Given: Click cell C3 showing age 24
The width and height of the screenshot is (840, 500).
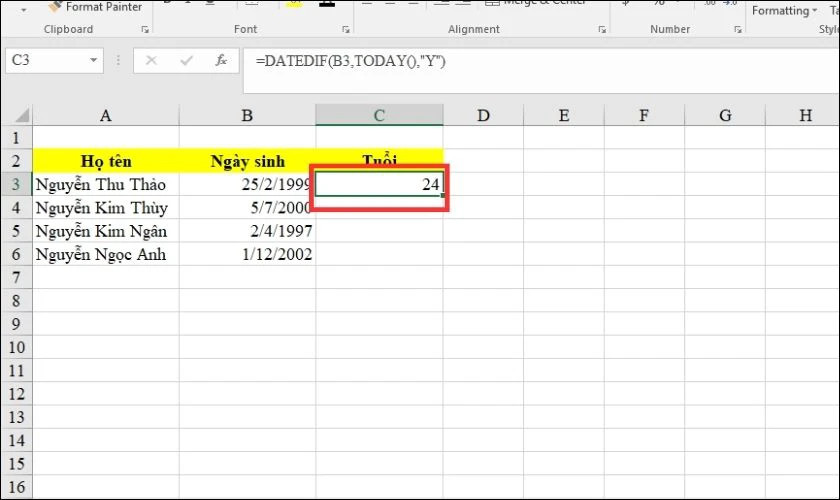Looking at the screenshot, I should 379,184.
